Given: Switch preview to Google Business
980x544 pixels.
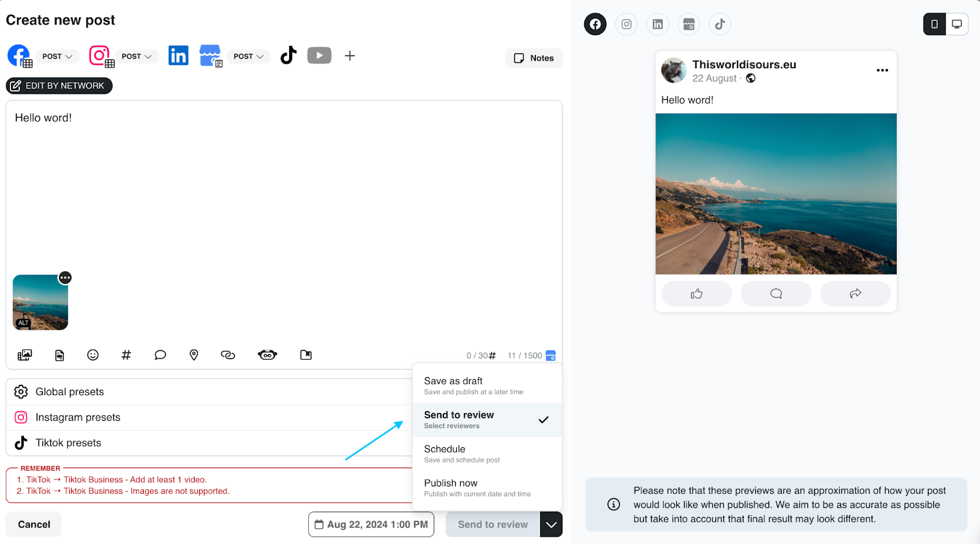Looking at the screenshot, I should click(689, 25).
